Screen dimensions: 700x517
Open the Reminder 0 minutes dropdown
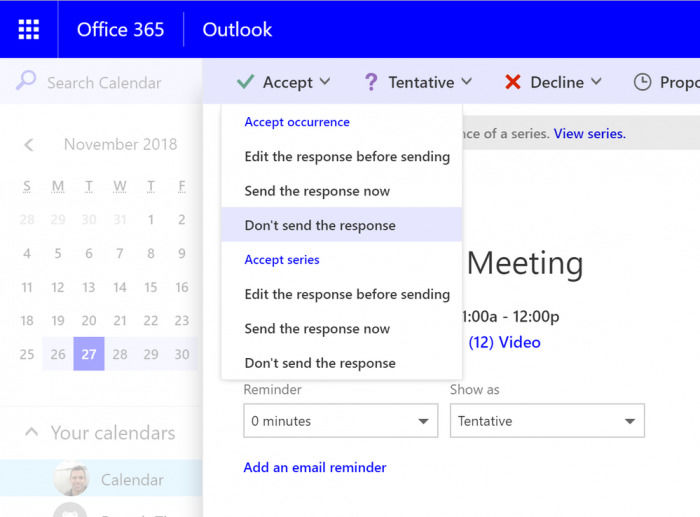(x=341, y=421)
